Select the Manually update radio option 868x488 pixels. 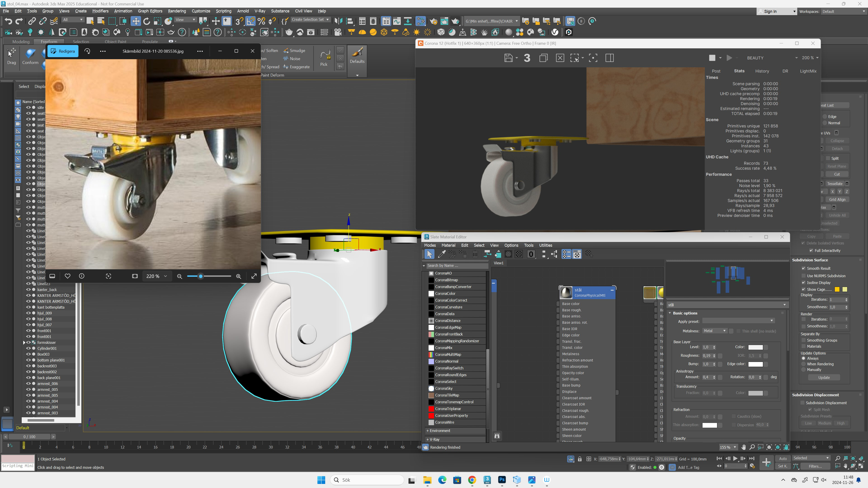click(804, 370)
